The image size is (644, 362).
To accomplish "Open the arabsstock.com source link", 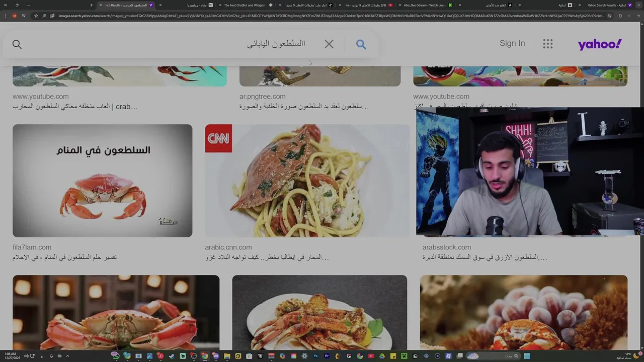I will tap(447, 247).
